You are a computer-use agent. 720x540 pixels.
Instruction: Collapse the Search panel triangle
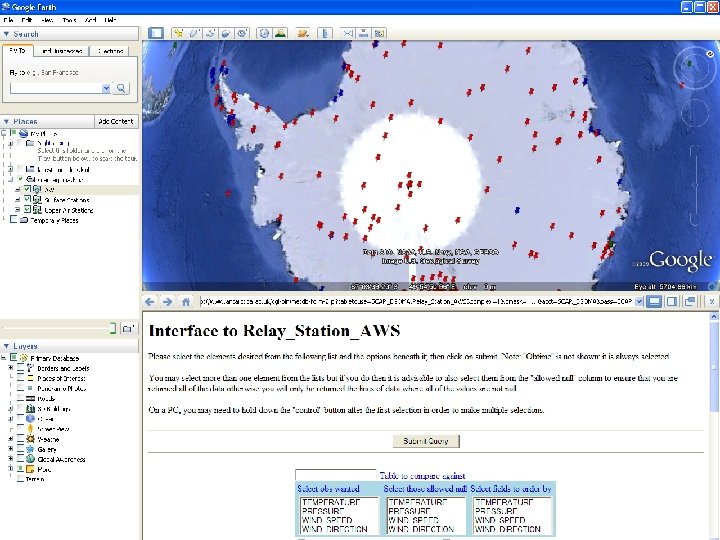pyautogui.click(x=6, y=34)
